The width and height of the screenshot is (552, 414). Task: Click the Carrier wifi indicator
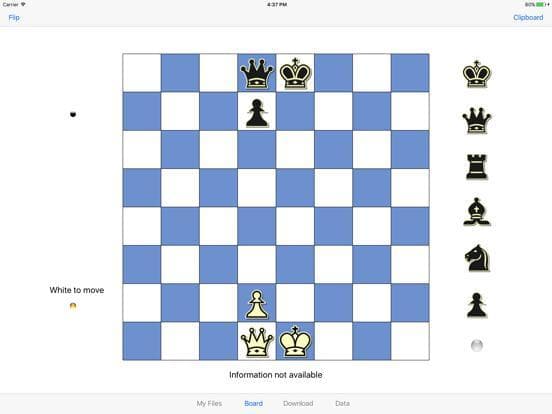pyautogui.click(x=14, y=5)
